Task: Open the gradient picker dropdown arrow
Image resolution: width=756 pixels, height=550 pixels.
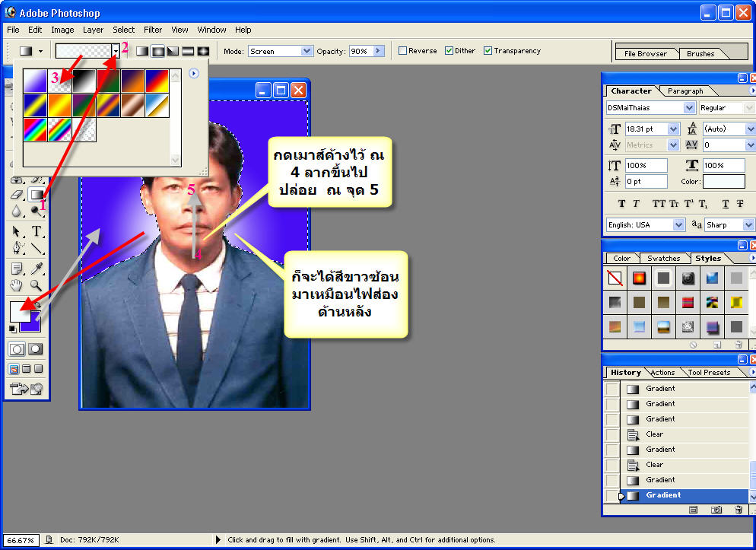Action: tap(116, 51)
